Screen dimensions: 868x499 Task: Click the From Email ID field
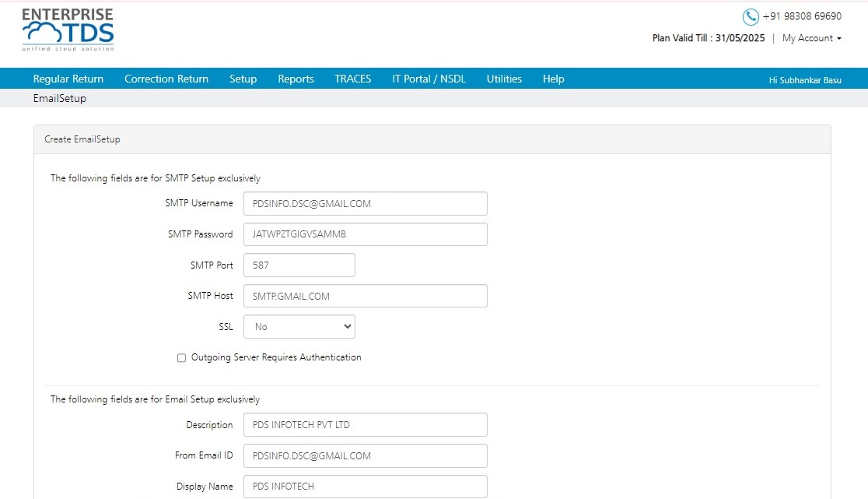366,456
